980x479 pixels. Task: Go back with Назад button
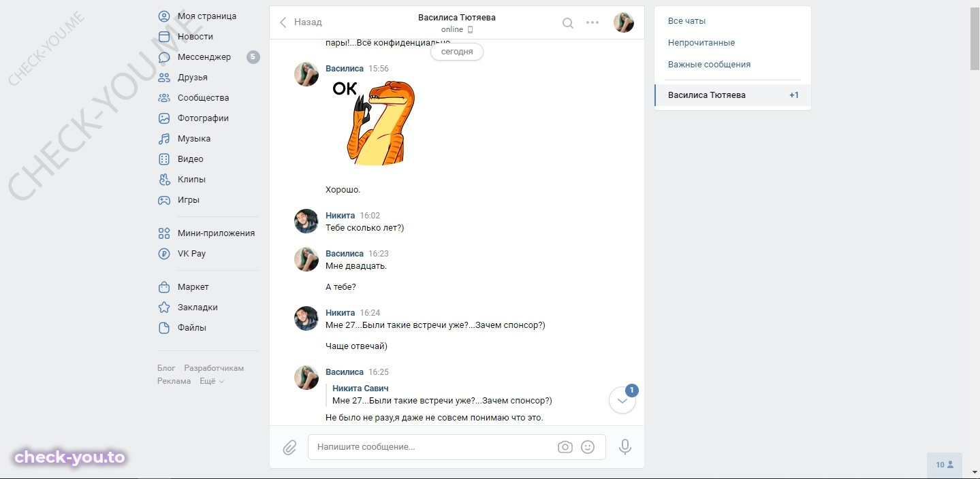coord(300,22)
